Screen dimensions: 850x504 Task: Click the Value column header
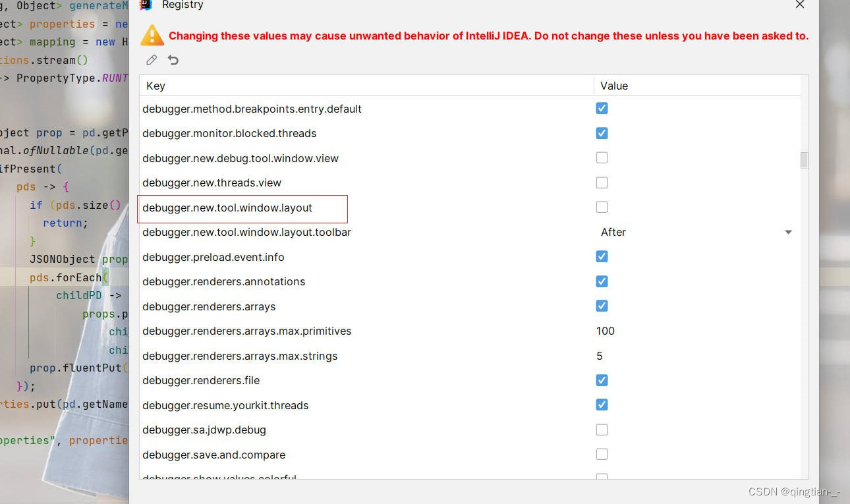point(697,86)
